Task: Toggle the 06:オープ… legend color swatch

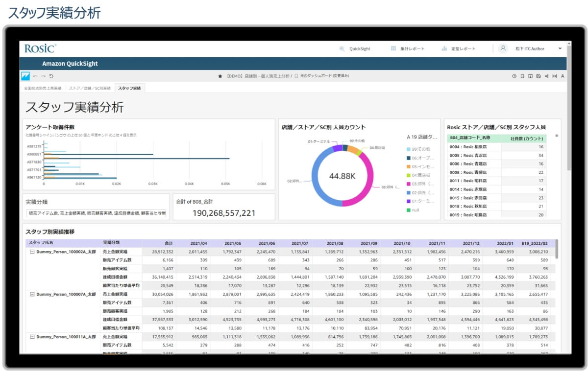Action: 409,158
